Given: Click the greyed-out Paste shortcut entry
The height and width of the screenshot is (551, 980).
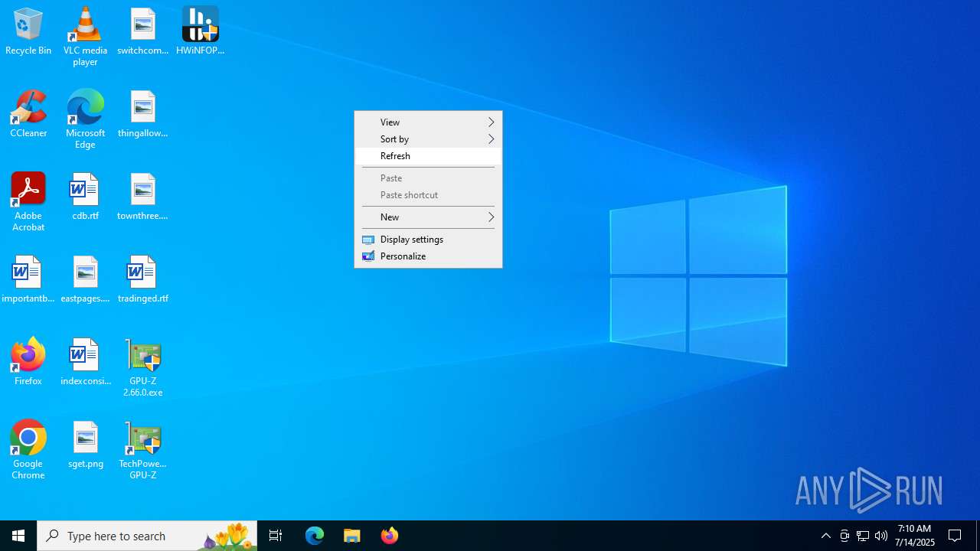Looking at the screenshot, I should 428,195.
